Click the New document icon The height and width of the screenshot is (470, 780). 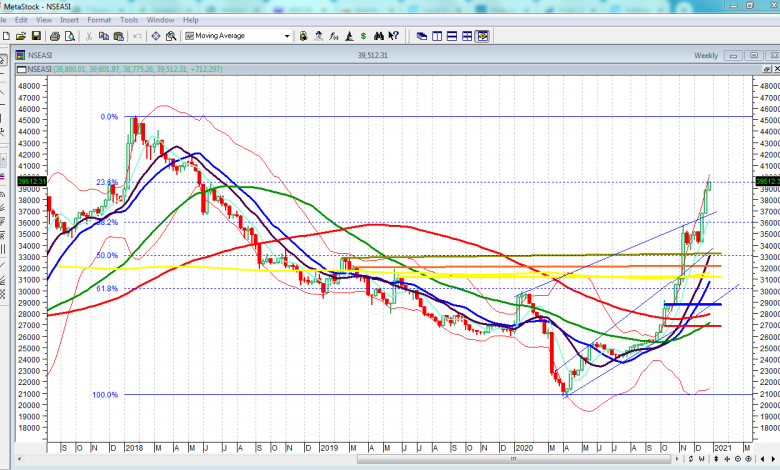coord(7,36)
